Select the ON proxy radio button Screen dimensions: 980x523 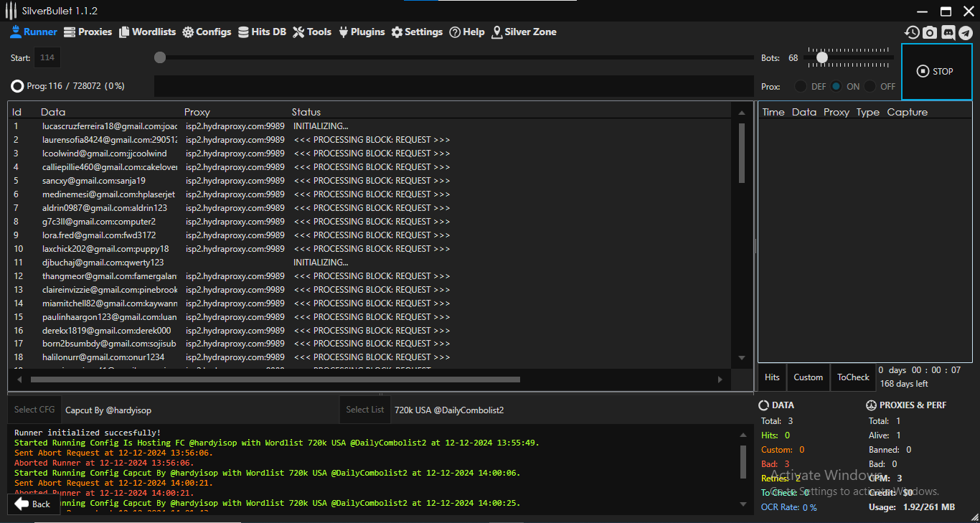837,86
